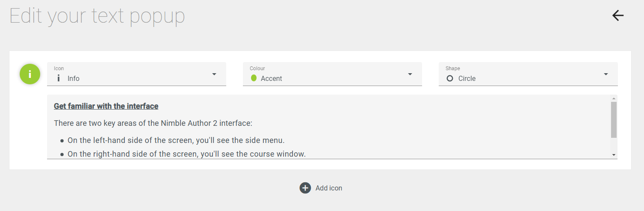Click the Colour dropdown arrow
Image resolution: width=644 pixels, height=211 pixels.
pyautogui.click(x=410, y=74)
